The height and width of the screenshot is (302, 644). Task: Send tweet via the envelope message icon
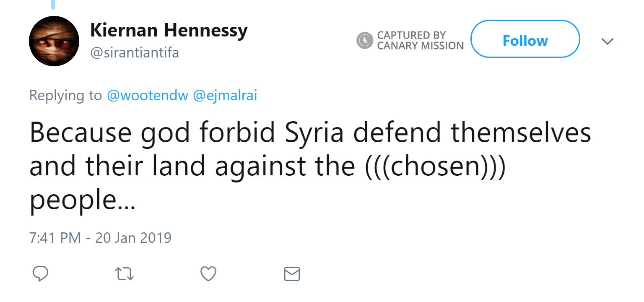point(292,274)
